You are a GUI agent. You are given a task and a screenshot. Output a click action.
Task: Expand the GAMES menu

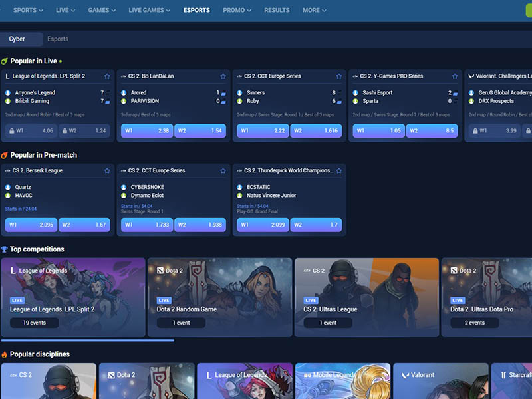tap(102, 10)
